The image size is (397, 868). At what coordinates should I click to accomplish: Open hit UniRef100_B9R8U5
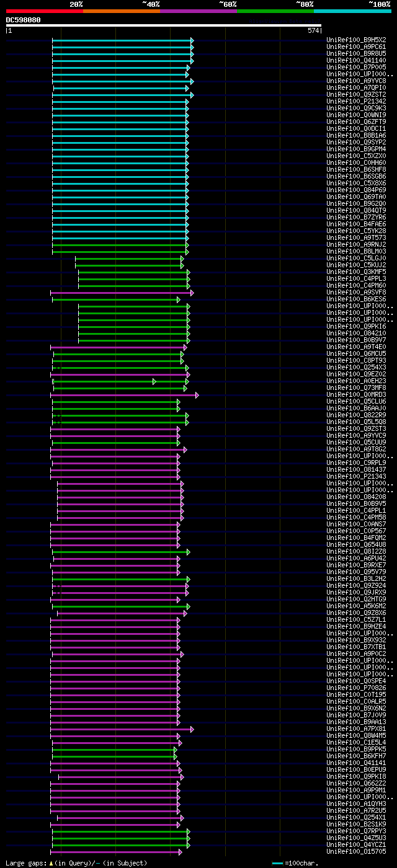[356, 54]
